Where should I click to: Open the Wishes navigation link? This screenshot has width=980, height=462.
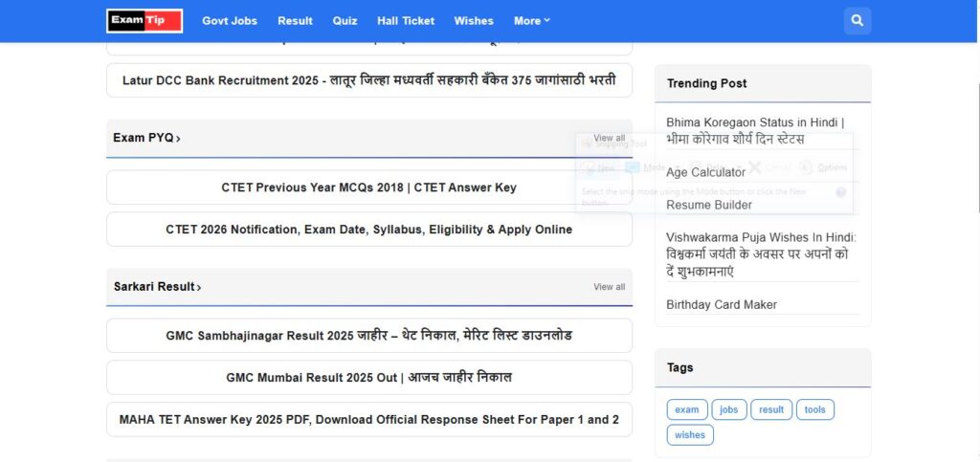pyautogui.click(x=474, y=20)
